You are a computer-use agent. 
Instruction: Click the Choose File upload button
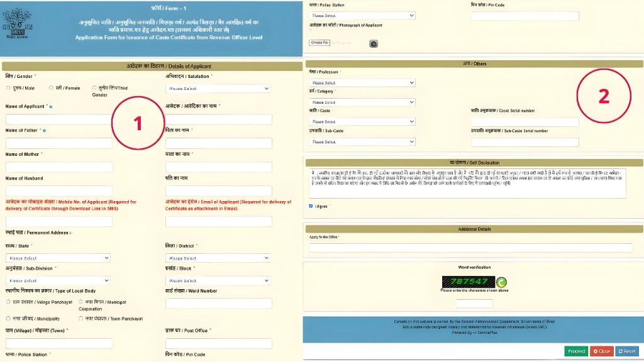(x=319, y=43)
